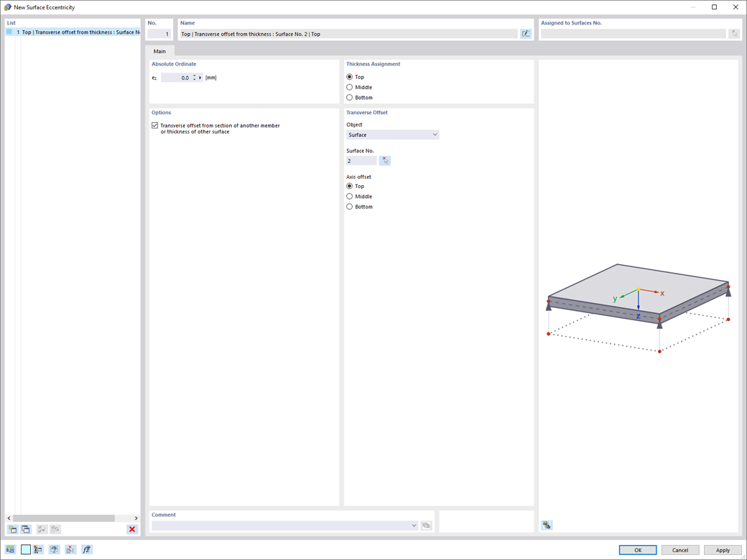Confirm with the OK button
The image size is (747, 560).
click(638, 550)
